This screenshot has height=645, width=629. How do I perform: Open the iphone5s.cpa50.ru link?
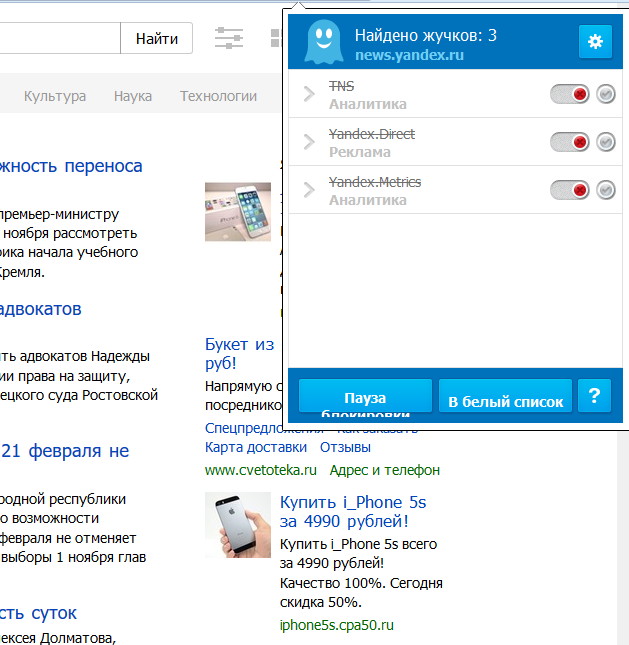pyautogui.click(x=337, y=625)
